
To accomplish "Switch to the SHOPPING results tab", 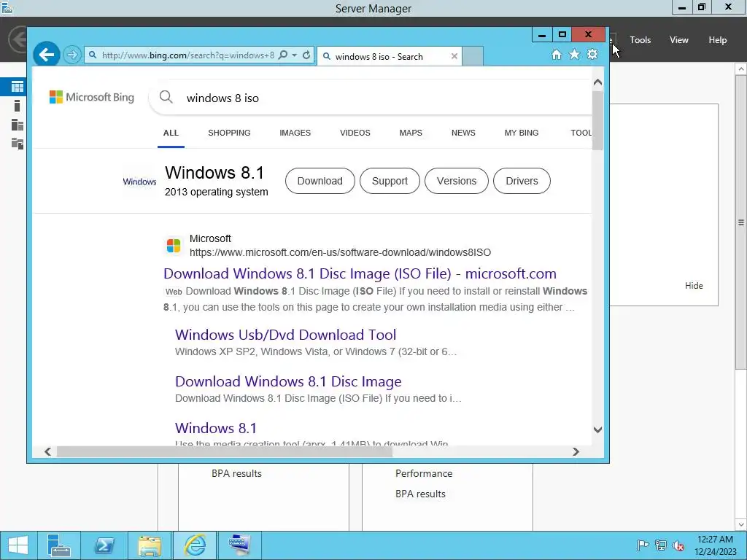I will tap(229, 133).
